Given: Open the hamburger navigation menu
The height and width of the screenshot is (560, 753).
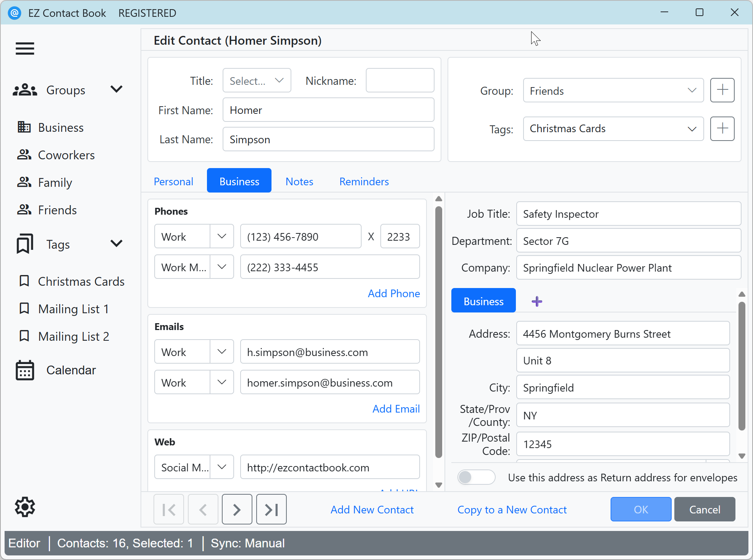Looking at the screenshot, I should [x=24, y=49].
